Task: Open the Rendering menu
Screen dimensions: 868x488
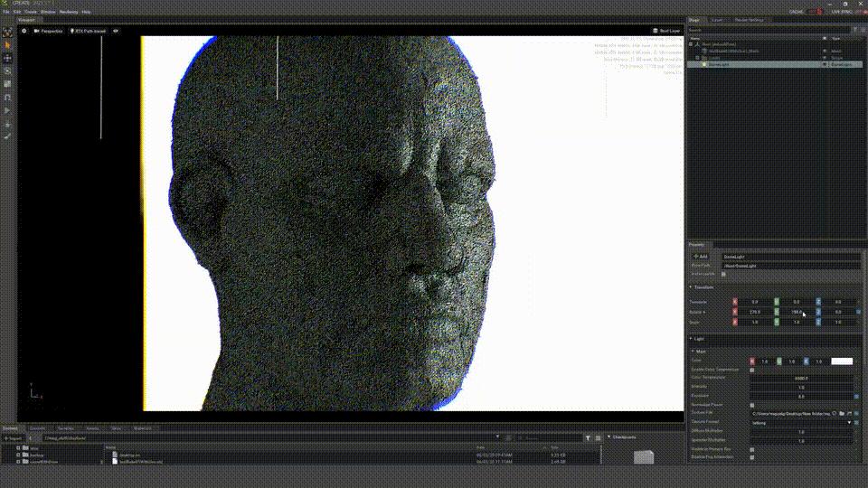Action: 69,12
